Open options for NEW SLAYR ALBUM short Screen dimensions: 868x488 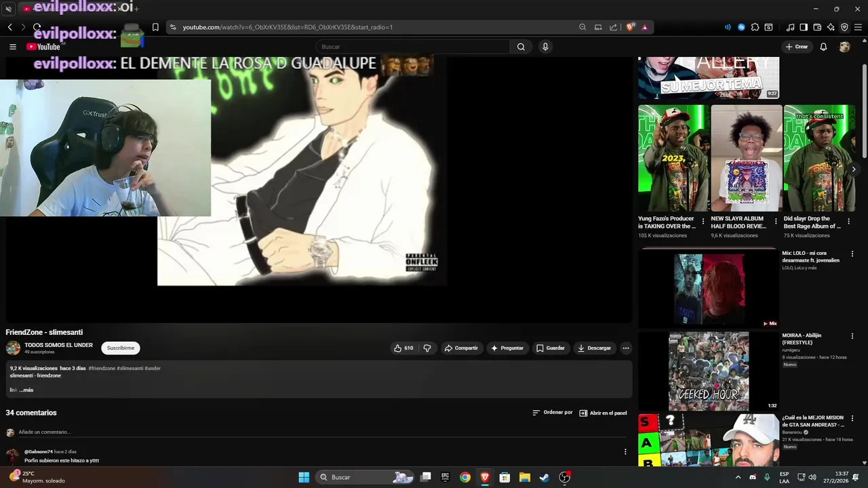click(x=776, y=222)
